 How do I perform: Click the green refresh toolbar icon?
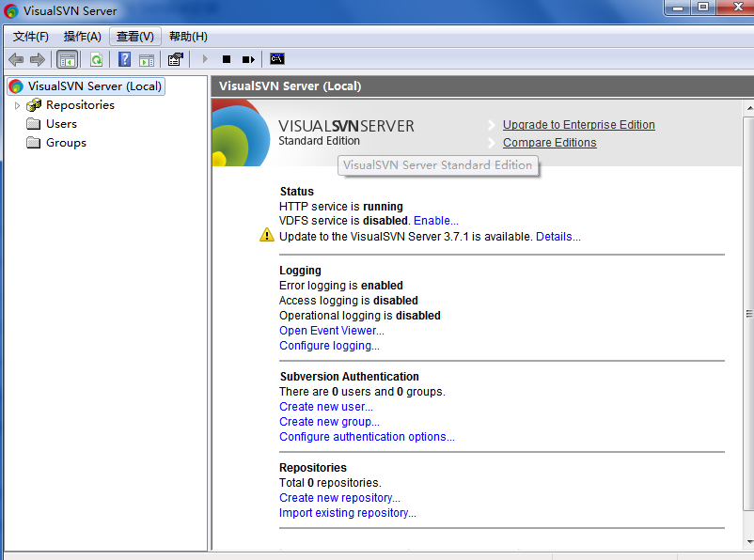point(97,59)
